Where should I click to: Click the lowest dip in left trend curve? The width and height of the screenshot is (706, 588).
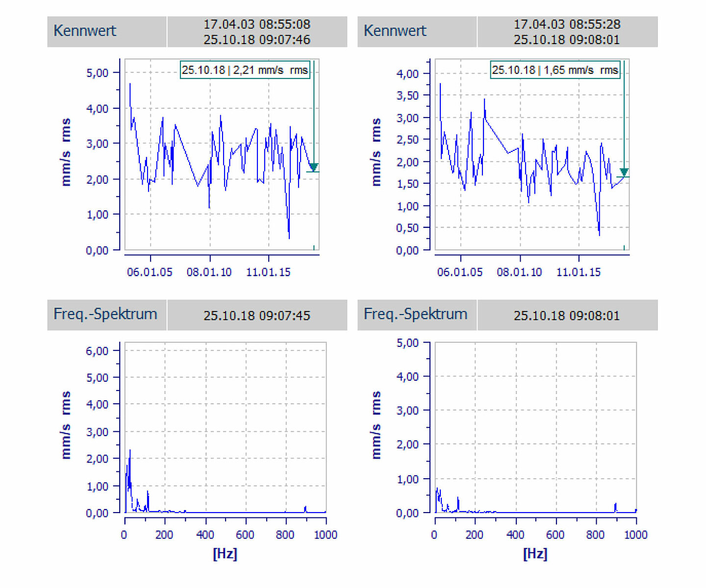(289, 237)
